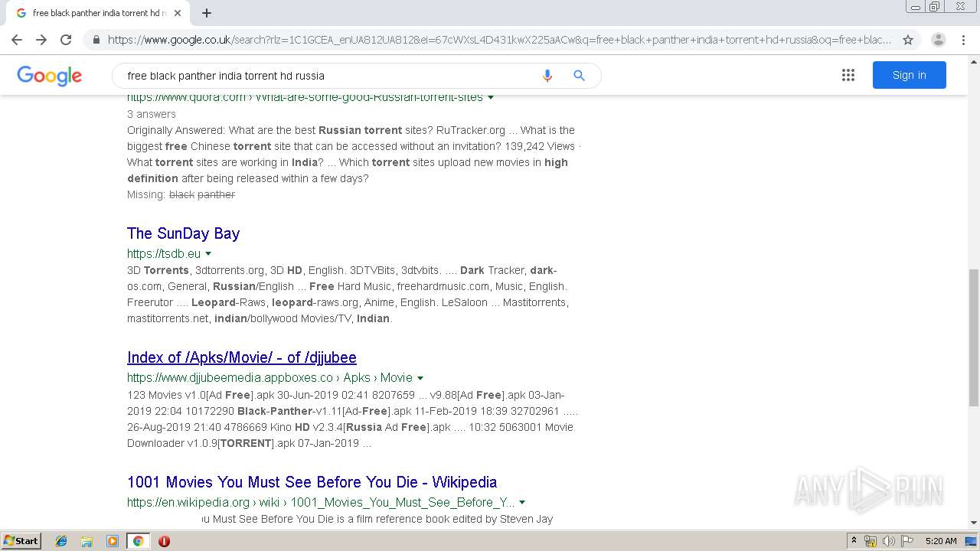
Task: Restore down the Chrome window
Action: 935,7
